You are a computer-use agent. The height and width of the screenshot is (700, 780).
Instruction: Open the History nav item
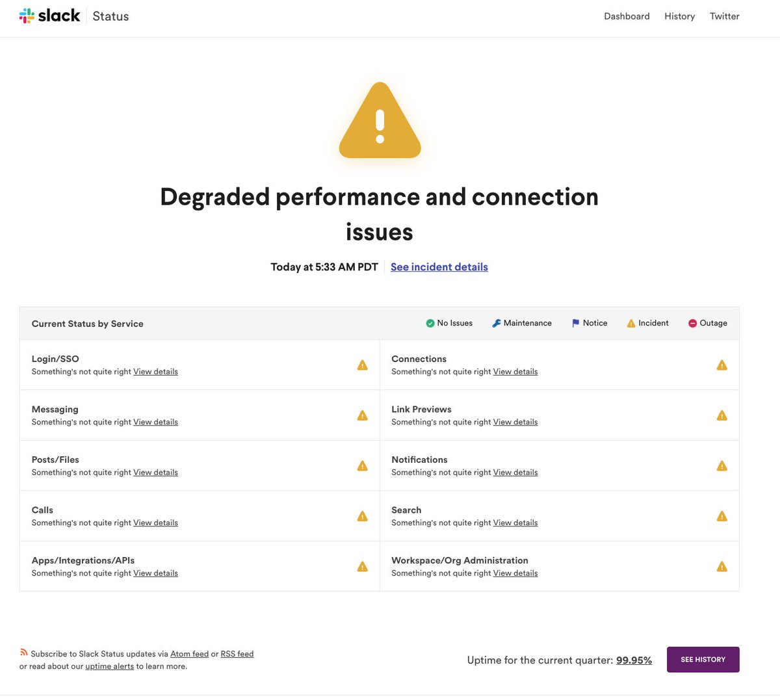tap(679, 16)
